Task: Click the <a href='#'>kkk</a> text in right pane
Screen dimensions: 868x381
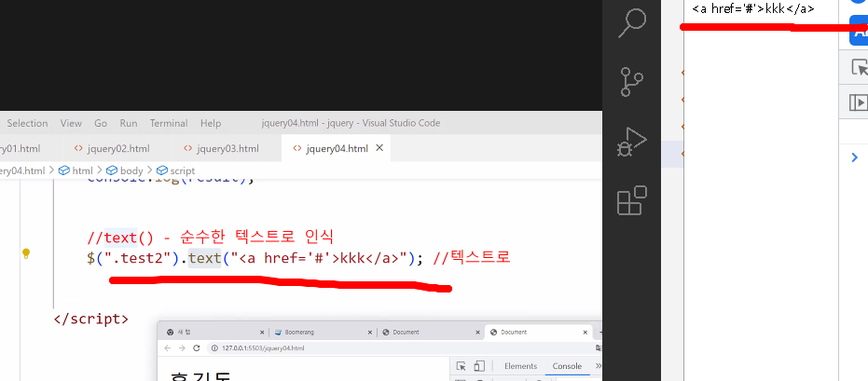Action: tap(753, 8)
